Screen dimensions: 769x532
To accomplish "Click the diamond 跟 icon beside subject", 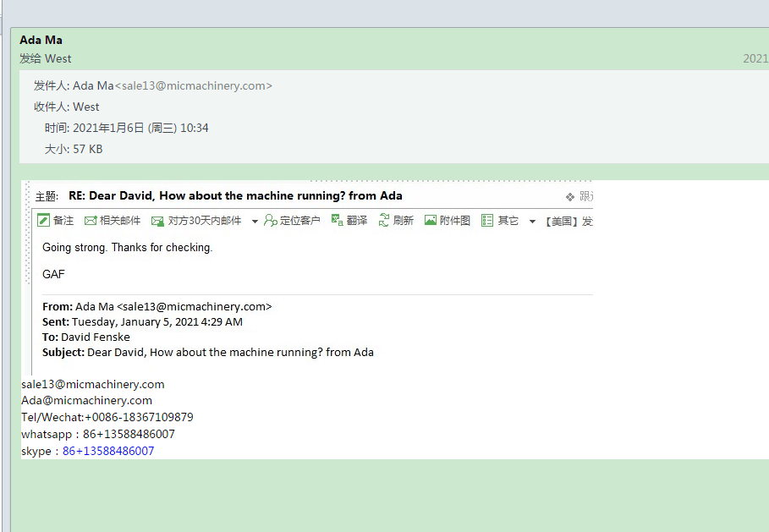I will 570,196.
